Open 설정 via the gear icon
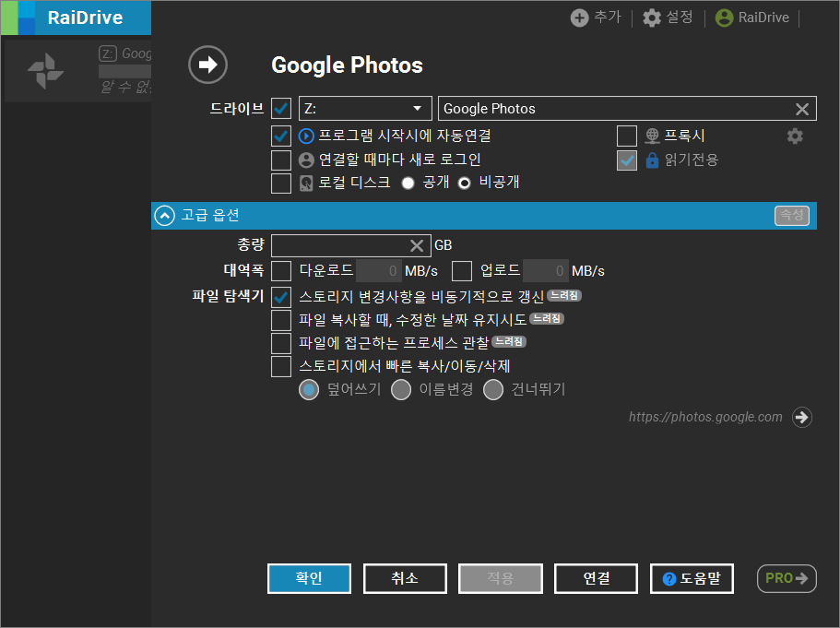This screenshot has width=840, height=628. point(652,18)
